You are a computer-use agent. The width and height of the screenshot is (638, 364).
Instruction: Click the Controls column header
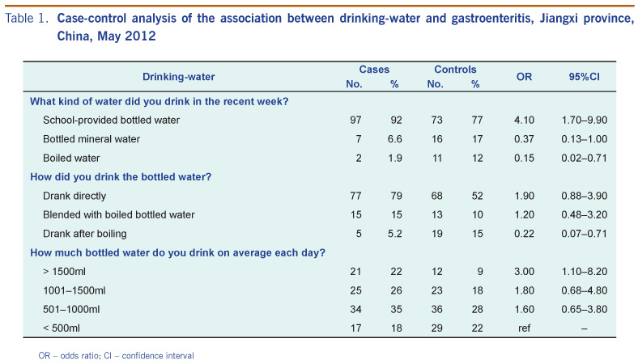click(455, 70)
